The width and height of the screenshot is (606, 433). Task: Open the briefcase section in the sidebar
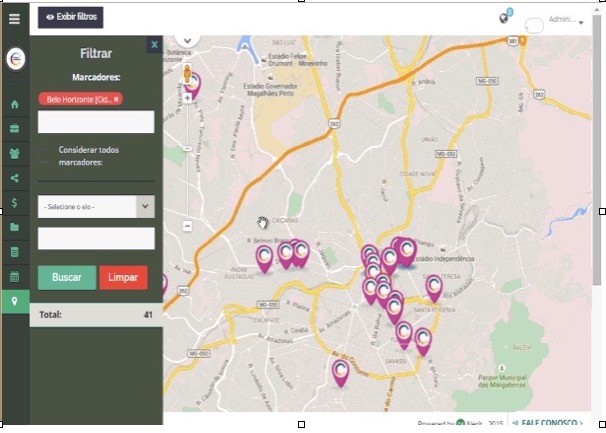[14, 129]
